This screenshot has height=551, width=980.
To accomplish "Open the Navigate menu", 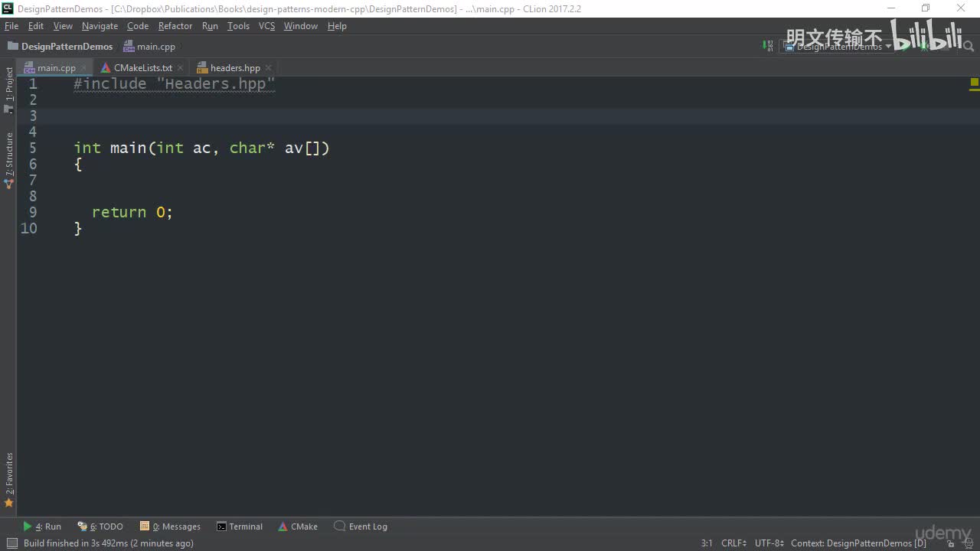I will point(100,26).
